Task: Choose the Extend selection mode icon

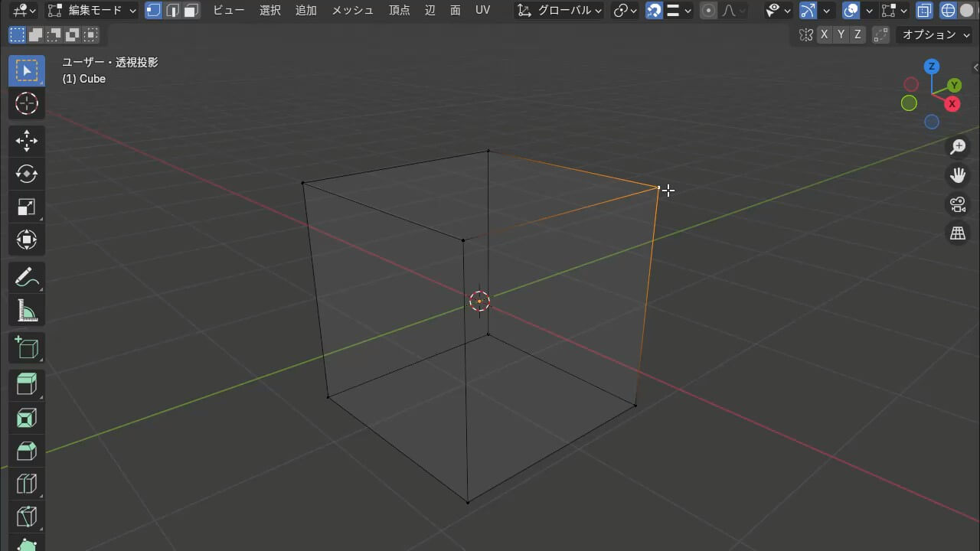Action: click(35, 34)
